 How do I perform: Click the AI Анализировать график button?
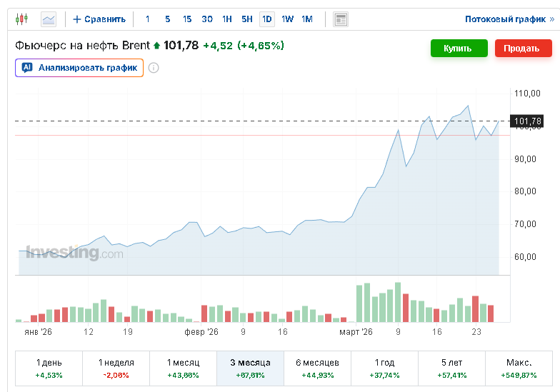79,68
